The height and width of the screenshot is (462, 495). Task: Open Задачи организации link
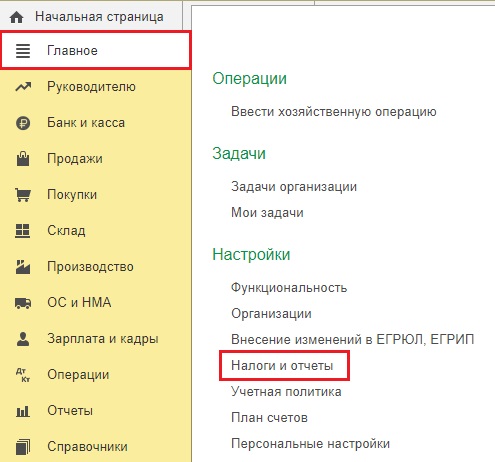tap(294, 186)
